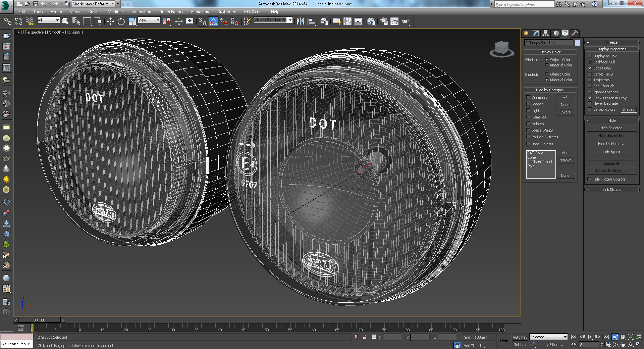
Task: Switch to the Hierarchy command panel tab
Action: coord(545,33)
